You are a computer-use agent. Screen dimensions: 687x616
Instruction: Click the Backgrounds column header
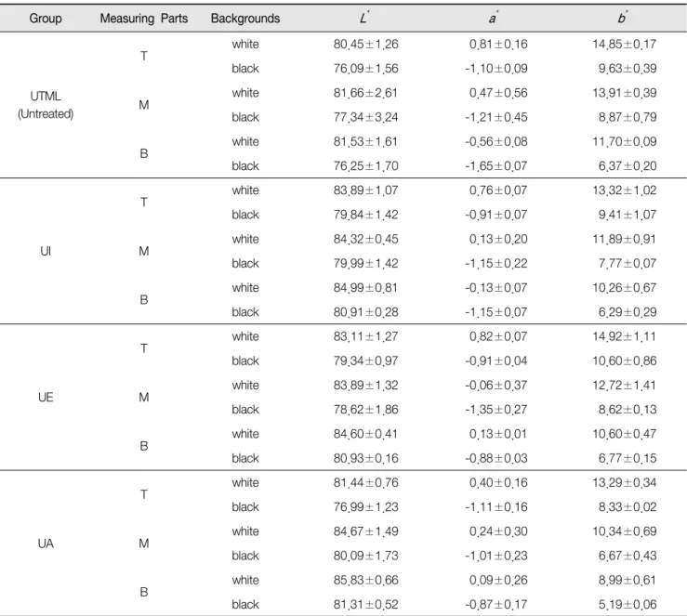(245, 19)
